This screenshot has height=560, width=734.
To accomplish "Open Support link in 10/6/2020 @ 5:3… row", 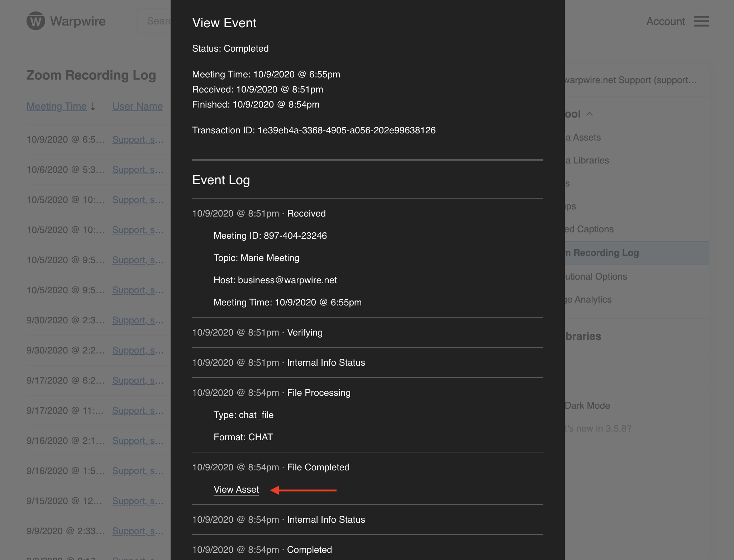I will (138, 170).
